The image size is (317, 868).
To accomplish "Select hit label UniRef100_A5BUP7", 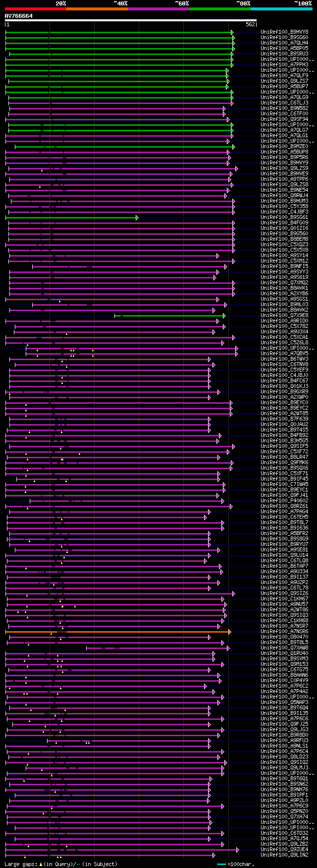I will pos(284,86).
